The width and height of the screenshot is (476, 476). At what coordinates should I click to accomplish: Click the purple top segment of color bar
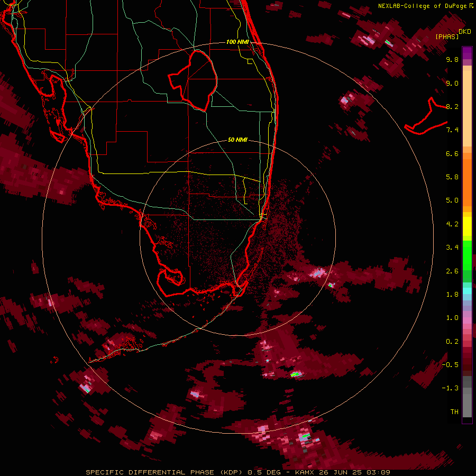(x=467, y=53)
